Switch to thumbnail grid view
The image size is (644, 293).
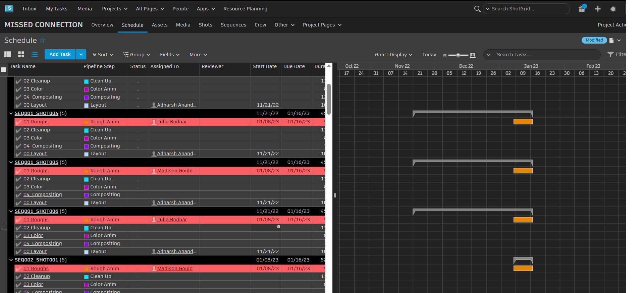pyautogui.click(x=21, y=54)
